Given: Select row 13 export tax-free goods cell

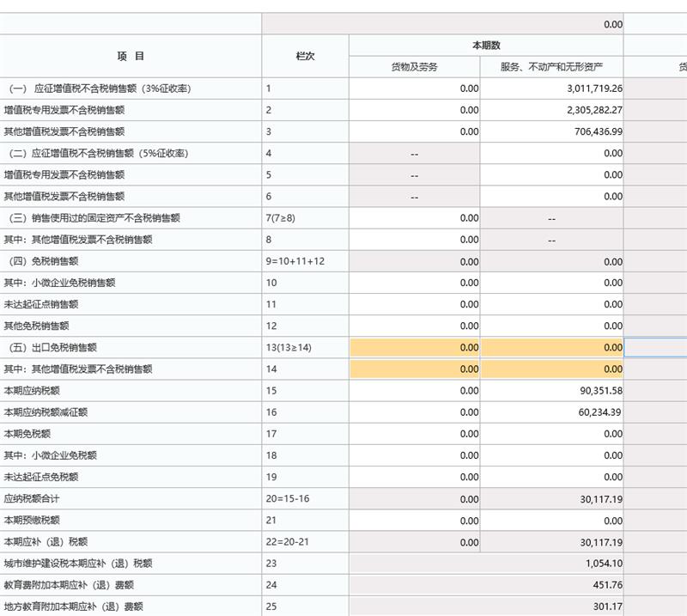Looking at the screenshot, I should pyautogui.click(x=414, y=348).
